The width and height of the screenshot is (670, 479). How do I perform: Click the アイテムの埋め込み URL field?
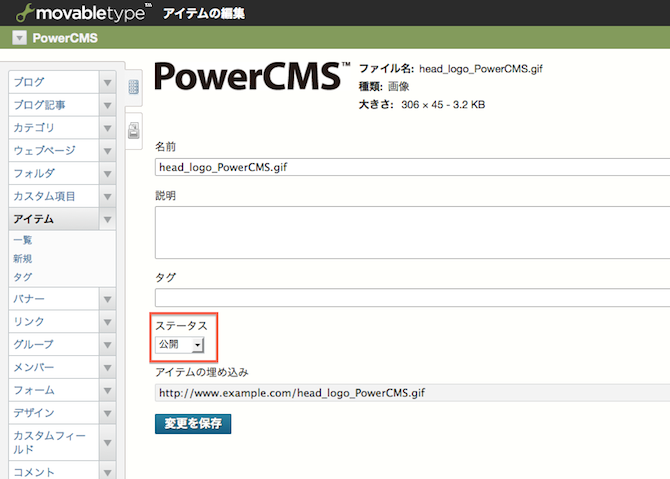coord(412,393)
